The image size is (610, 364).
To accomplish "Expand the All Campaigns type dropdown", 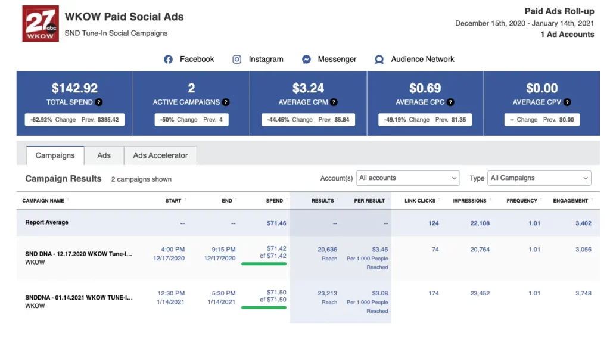I will 539,178.
